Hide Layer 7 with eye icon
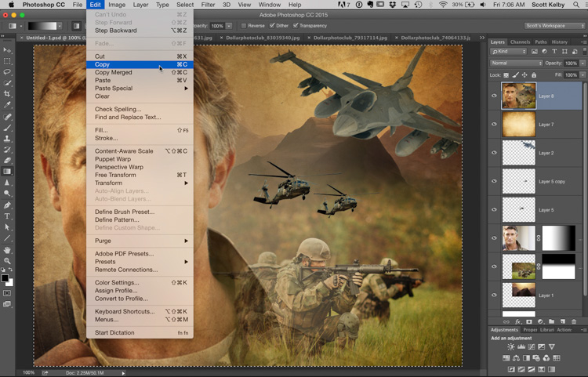Viewport: 588px width, 377px height. [494, 125]
